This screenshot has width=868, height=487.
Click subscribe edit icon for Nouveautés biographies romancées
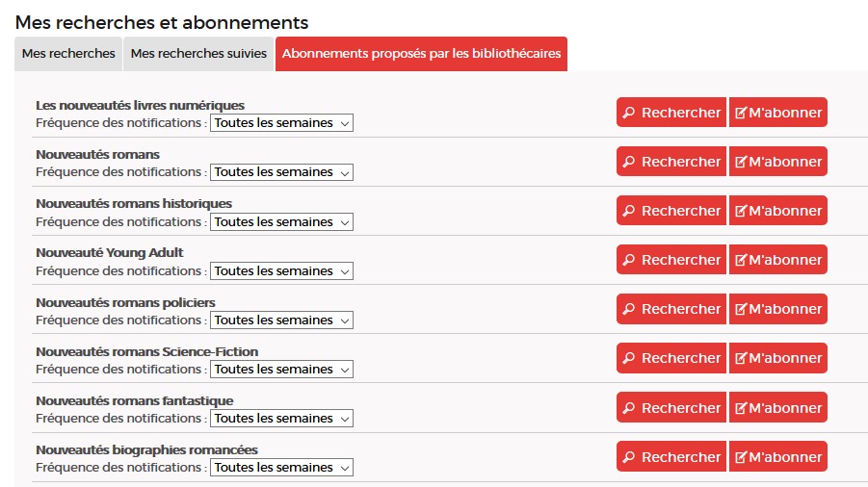[741, 456]
